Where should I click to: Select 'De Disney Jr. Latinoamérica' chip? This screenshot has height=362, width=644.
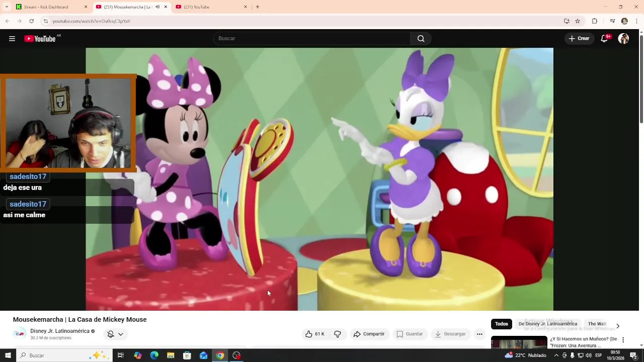547,324
